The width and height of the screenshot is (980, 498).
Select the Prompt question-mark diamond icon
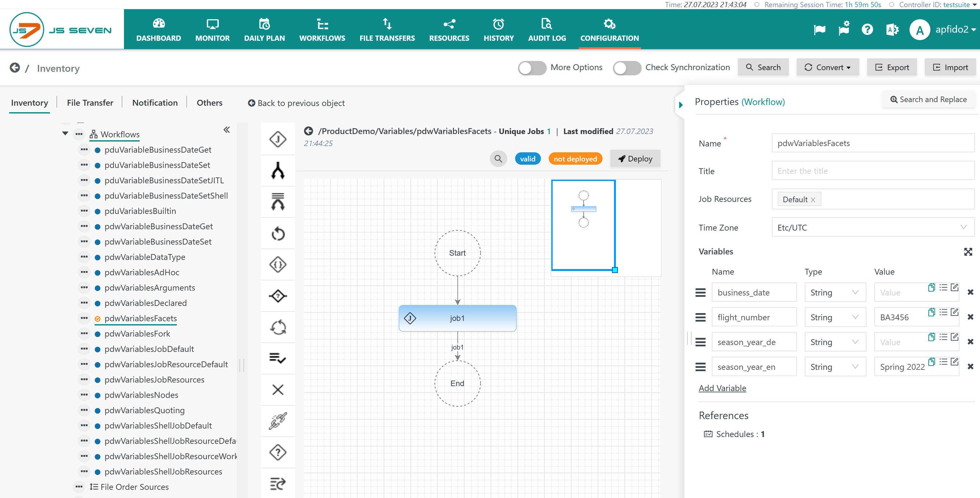coord(278,452)
